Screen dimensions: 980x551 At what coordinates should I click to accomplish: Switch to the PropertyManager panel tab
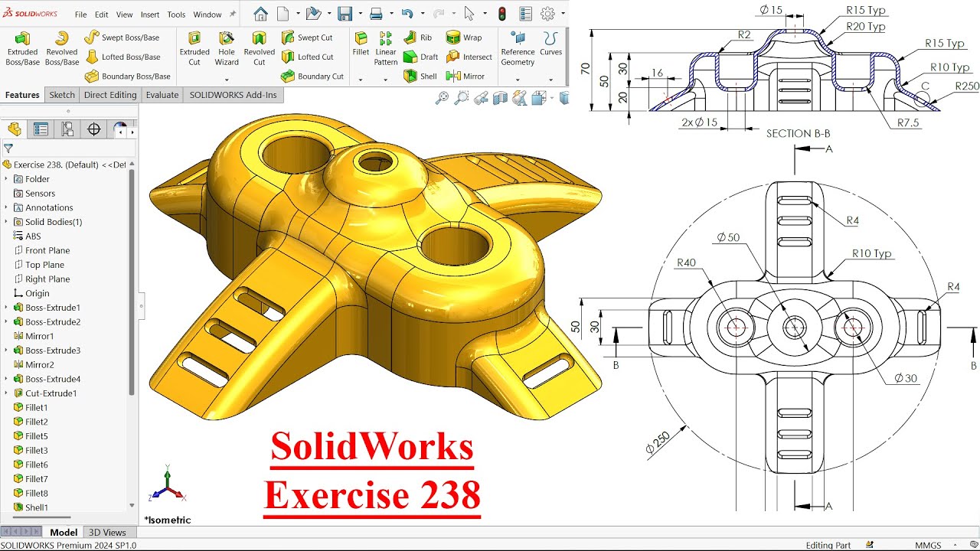(x=41, y=129)
